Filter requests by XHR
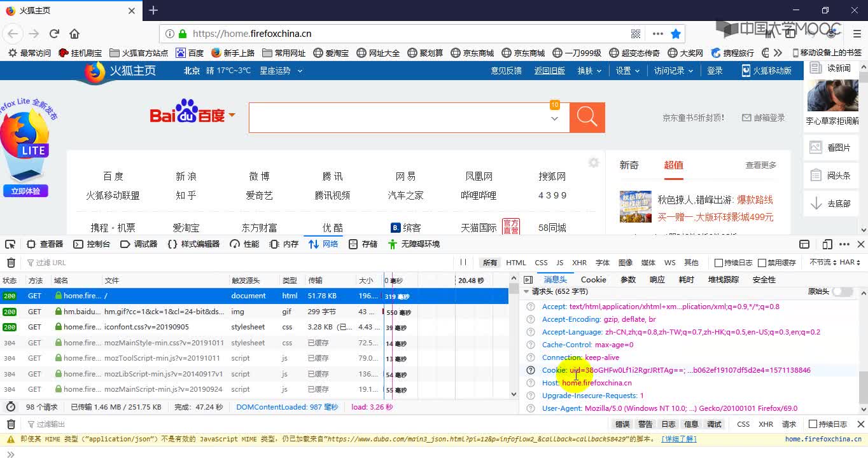The height and width of the screenshot is (463, 868). 579,263
